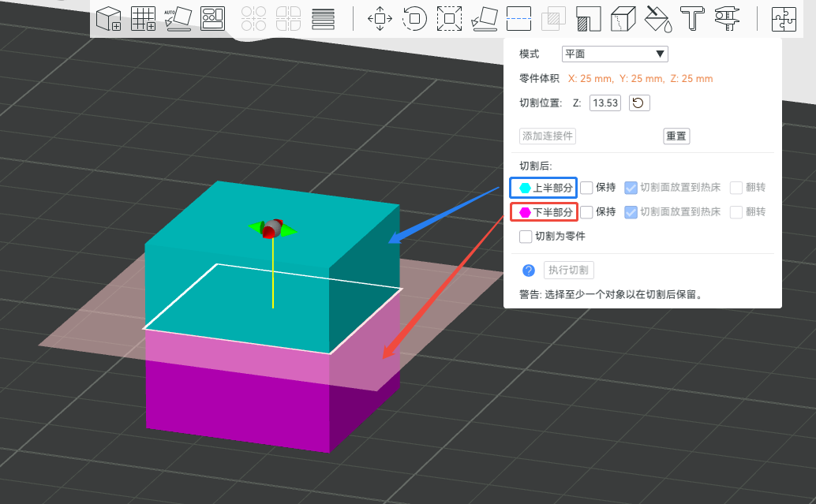Click the magenta 下半部分 color hexagon
This screenshot has height=504, width=816.
[x=525, y=212]
